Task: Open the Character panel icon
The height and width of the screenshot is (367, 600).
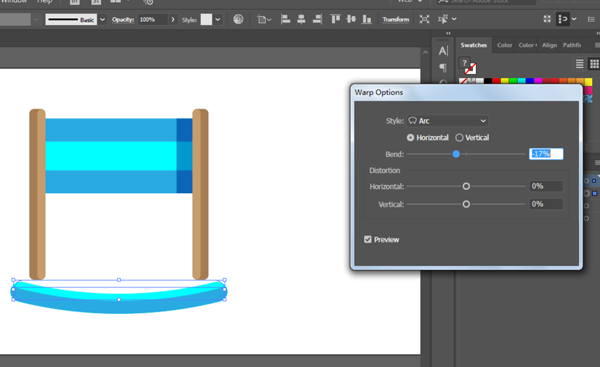Action: point(443,51)
